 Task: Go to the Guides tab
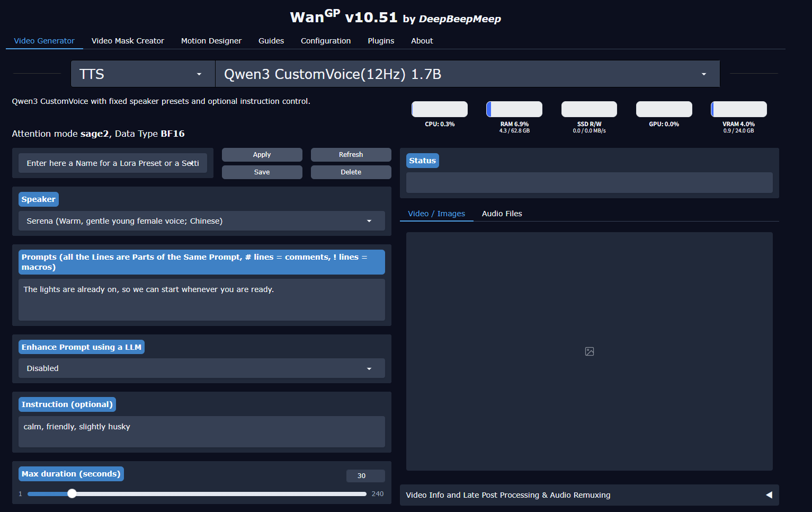pyautogui.click(x=271, y=41)
